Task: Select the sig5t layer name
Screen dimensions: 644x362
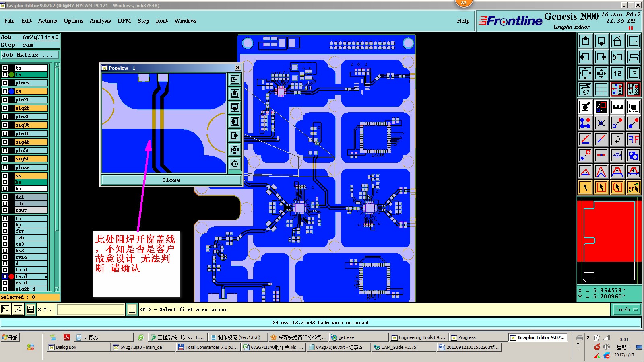Action: (x=31, y=159)
